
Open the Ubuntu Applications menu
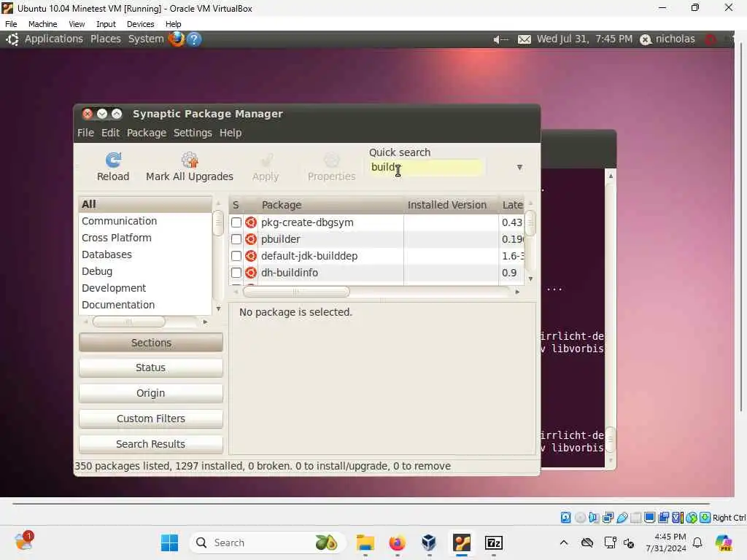(54, 39)
